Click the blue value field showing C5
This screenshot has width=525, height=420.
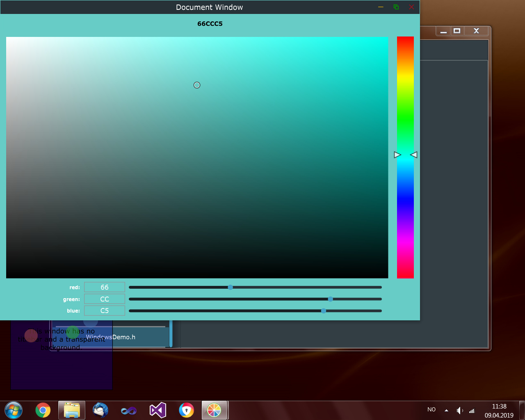click(x=105, y=311)
